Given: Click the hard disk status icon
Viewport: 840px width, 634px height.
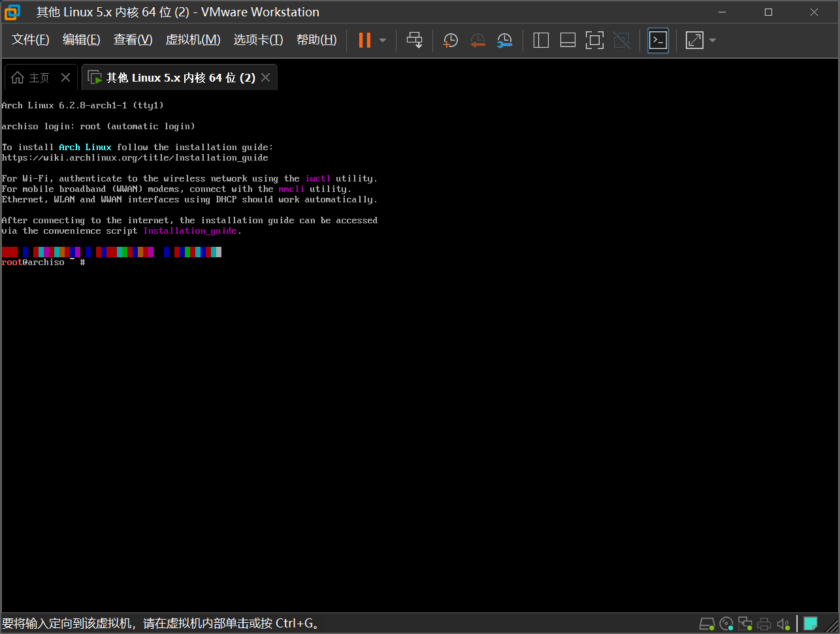Looking at the screenshot, I should [707, 624].
